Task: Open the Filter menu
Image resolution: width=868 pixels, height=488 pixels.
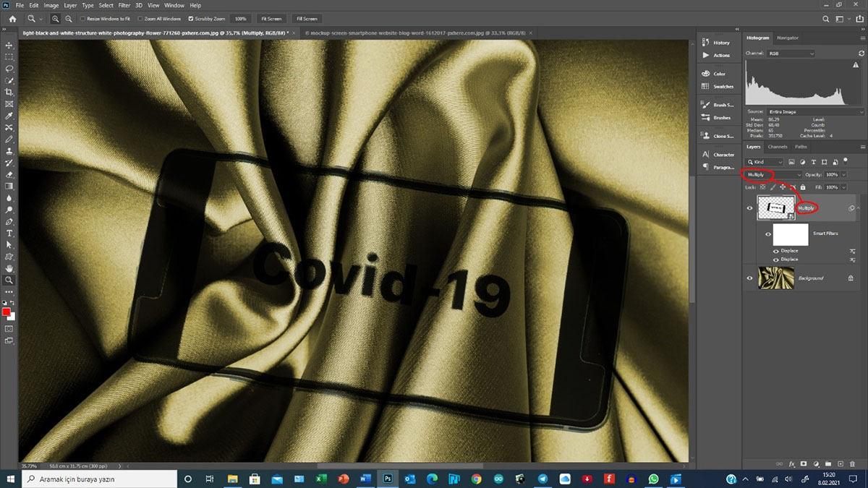Action: pyautogui.click(x=124, y=5)
